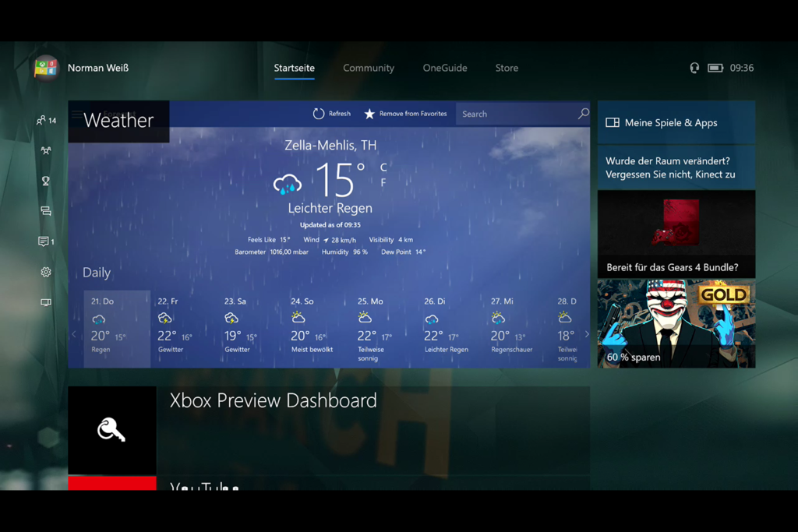Open the Gears 4 Bundle promotion
Screen dimensions: 798x532
click(x=676, y=234)
